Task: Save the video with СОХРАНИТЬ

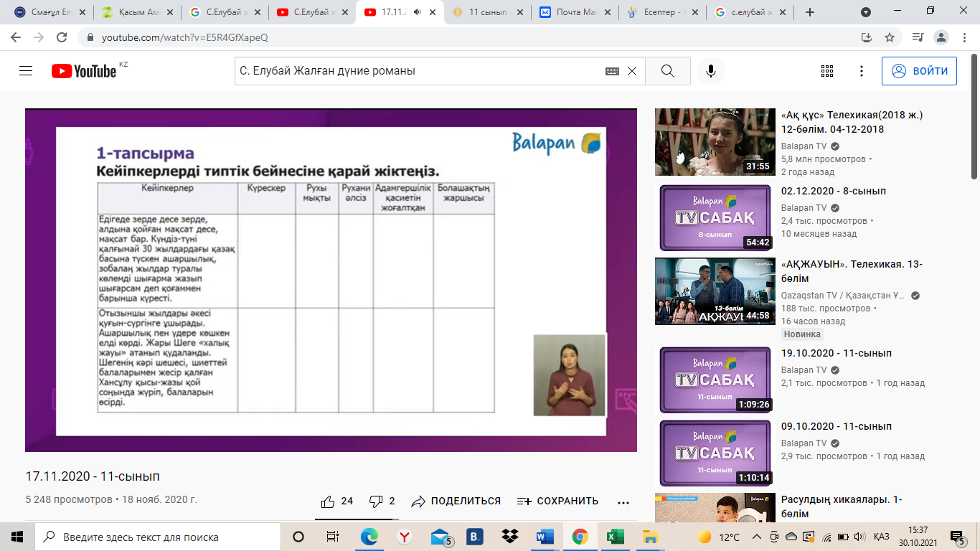Action: tap(557, 501)
